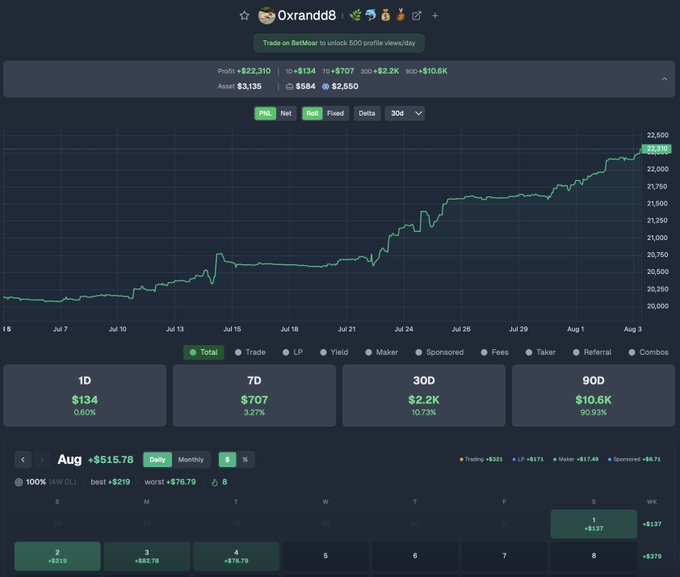Select the Trade series filter

click(x=250, y=352)
